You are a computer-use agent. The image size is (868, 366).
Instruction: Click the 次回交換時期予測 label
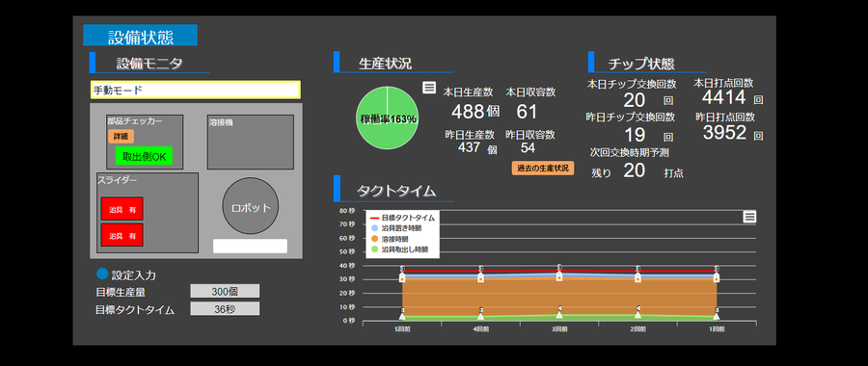click(630, 153)
